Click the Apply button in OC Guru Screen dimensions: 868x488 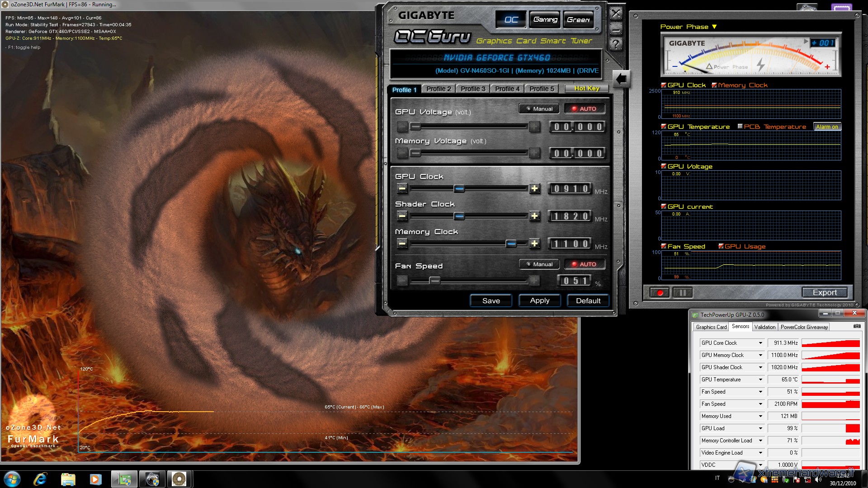tap(539, 300)
